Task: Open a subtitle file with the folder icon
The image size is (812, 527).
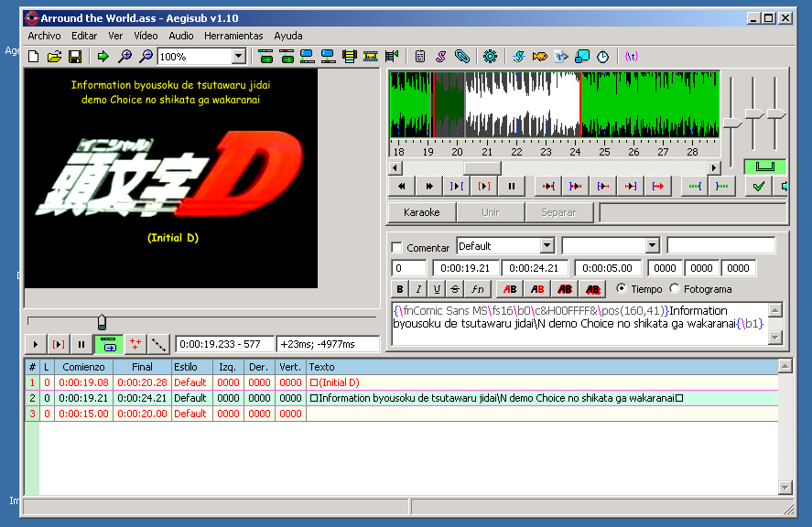Action: (x=54, y=57)
